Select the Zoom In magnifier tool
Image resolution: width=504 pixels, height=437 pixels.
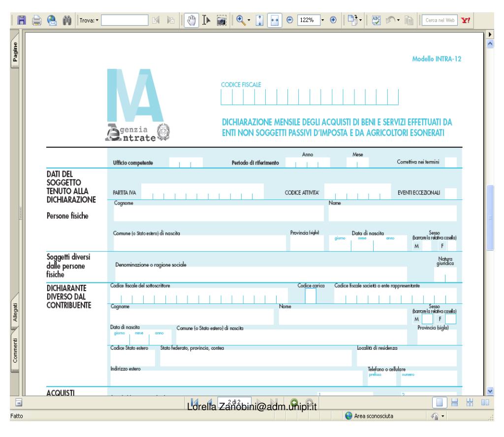pos(240,20)
